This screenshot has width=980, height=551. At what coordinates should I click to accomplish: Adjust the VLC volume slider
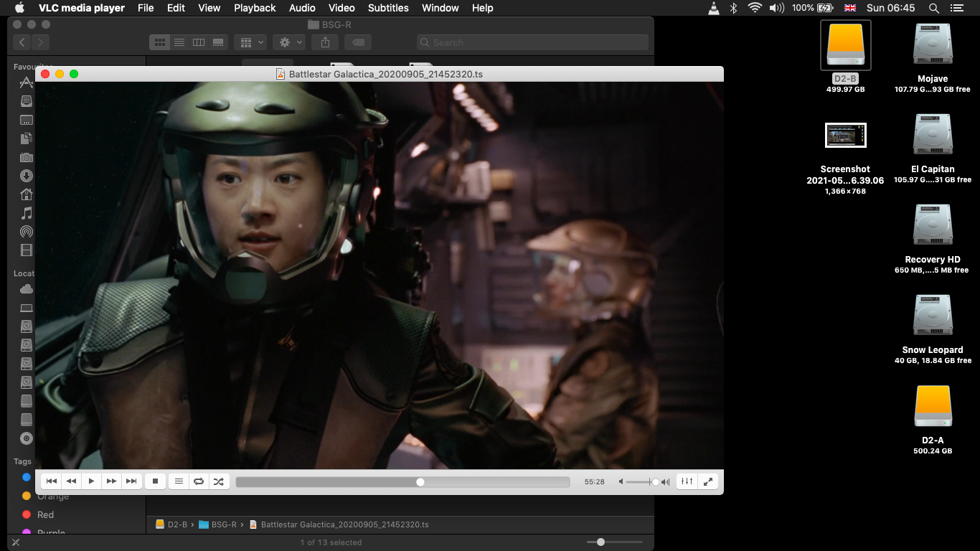642,482
